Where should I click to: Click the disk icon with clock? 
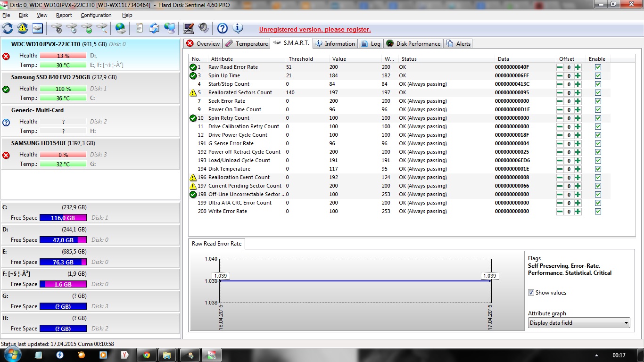72,28
